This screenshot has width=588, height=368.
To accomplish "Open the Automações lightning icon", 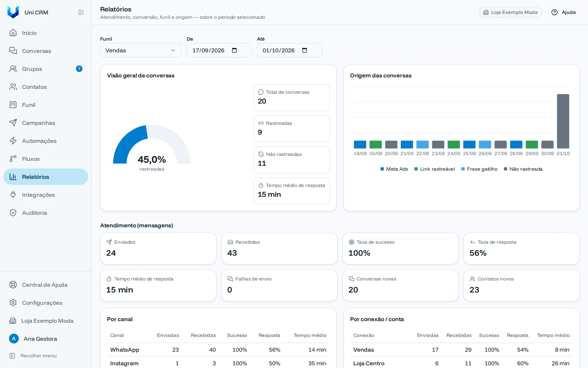I will click(13, 141).
